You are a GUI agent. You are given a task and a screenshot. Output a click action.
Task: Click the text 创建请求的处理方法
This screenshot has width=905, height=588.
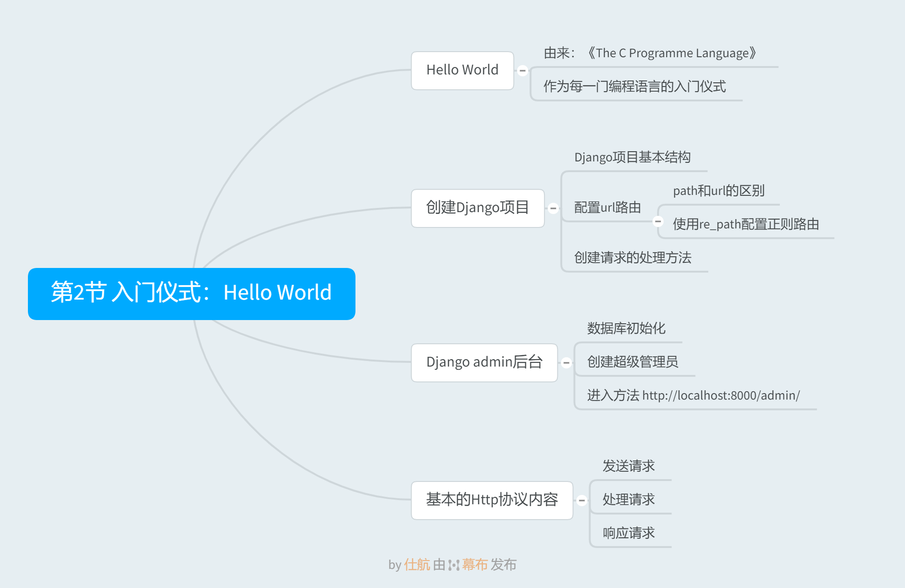point(633,258)
